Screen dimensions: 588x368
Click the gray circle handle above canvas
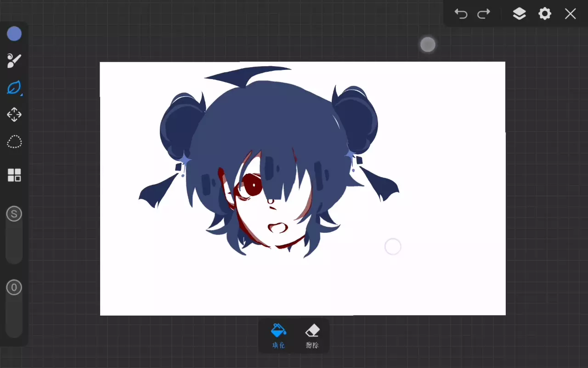click(428, 45)
